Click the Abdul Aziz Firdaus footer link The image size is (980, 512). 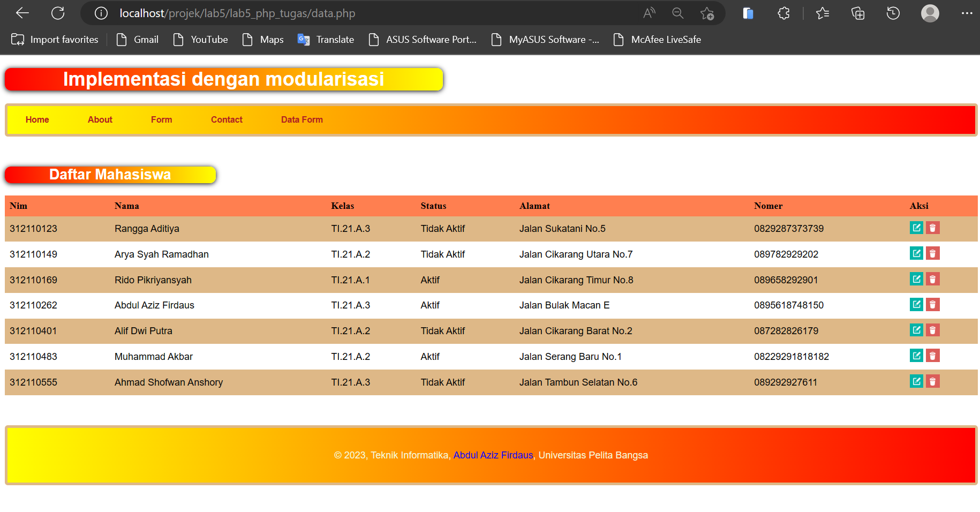[x=493, y=455]
